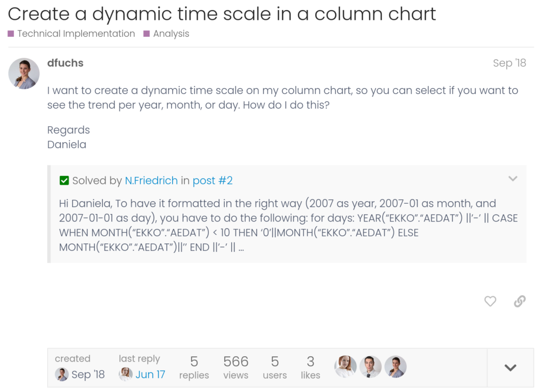
Task: Click the Sep '18 post date
Action: (509, 63)
